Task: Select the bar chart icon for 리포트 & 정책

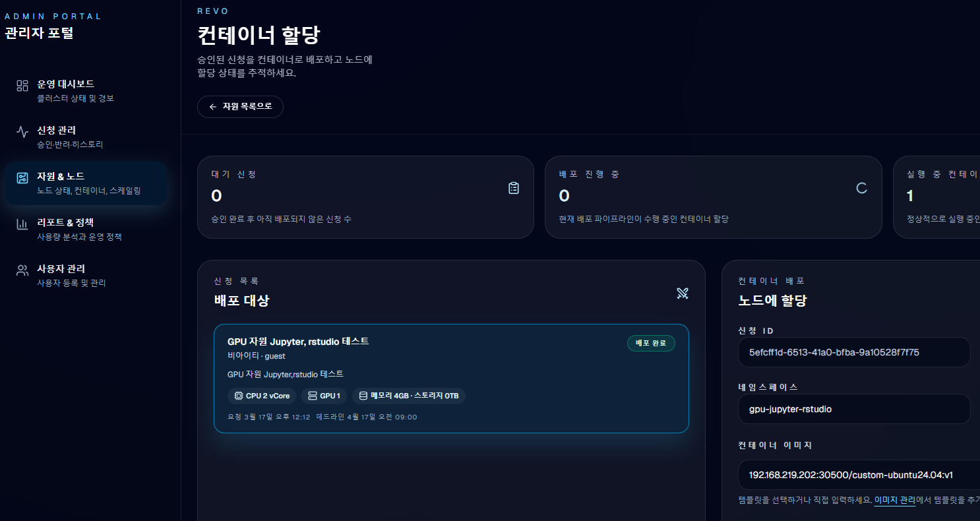Action: [22, 223]
